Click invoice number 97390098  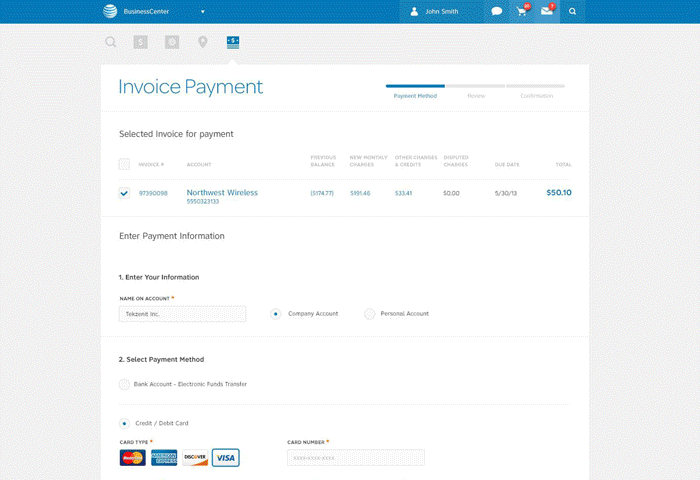point(153,193)
